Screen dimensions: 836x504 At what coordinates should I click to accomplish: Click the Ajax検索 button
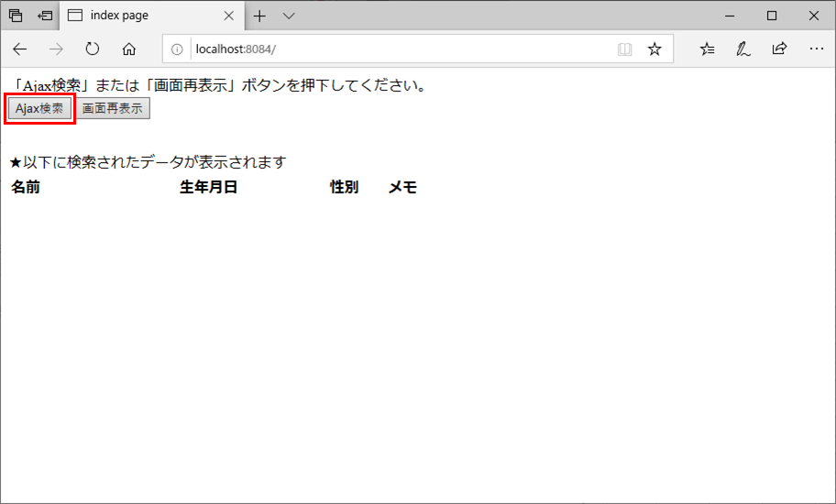coord(39,108)
